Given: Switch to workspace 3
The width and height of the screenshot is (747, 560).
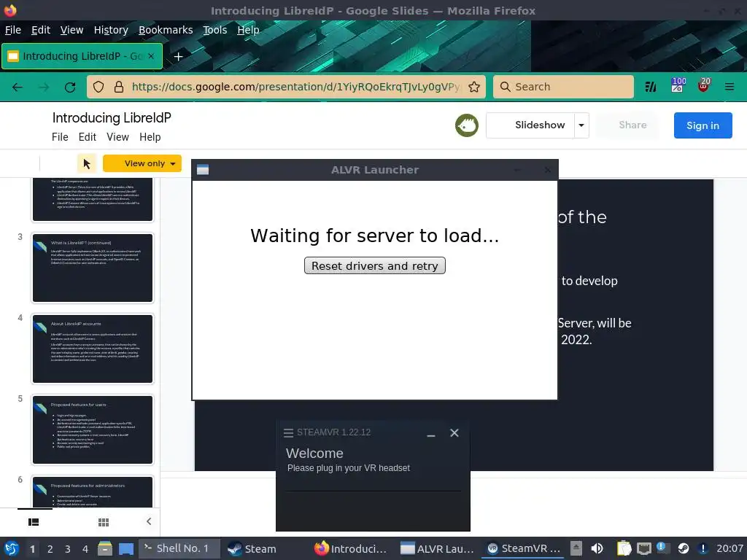Looking at the screenshot, I should (x=68, y=549).
